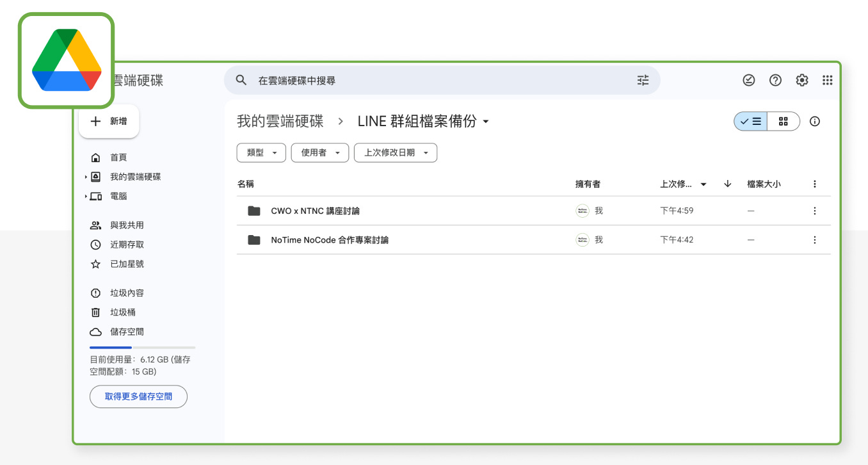Screen dimensions: 868x465
Task: Open 上次修... sort field dropdown
Action: pos(683,184)
